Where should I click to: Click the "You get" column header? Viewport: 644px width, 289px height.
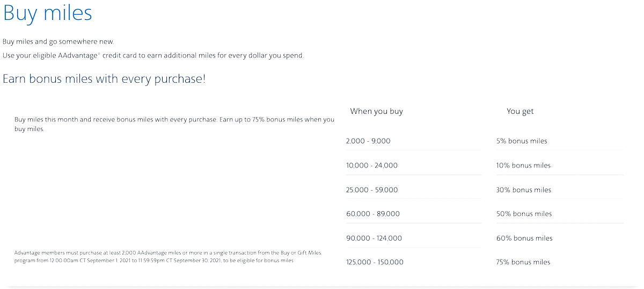coord(520,111)
